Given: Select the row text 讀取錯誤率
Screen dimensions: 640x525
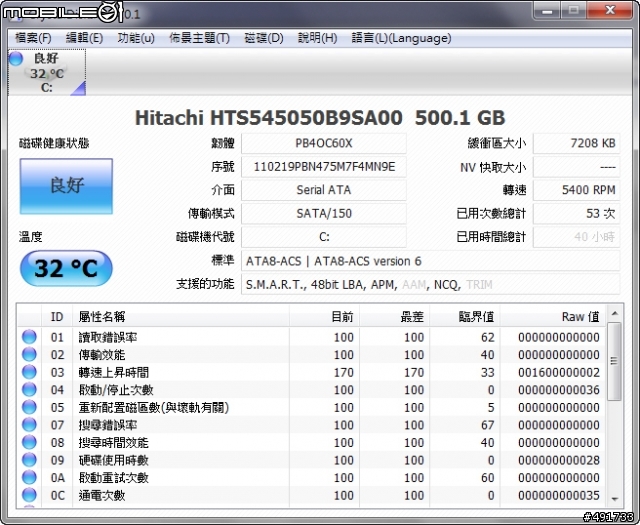Looking at the screenshot, I should coord(108,337).
